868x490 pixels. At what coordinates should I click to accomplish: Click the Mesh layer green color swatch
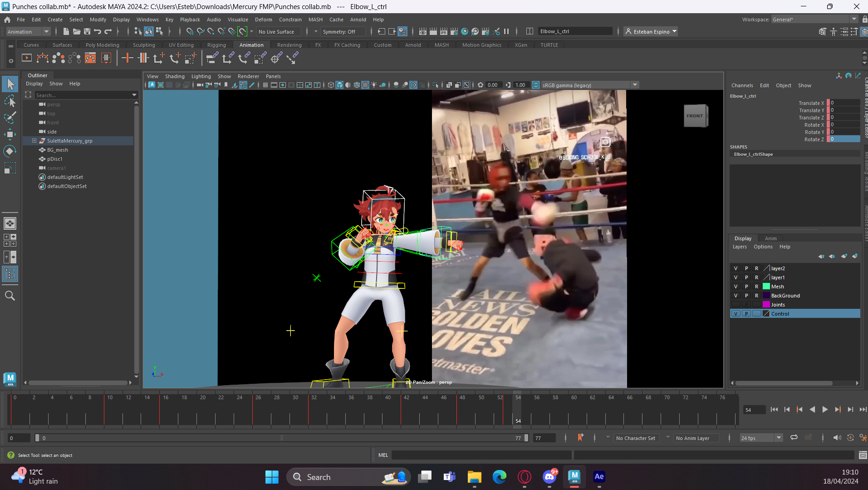(766, 287)
